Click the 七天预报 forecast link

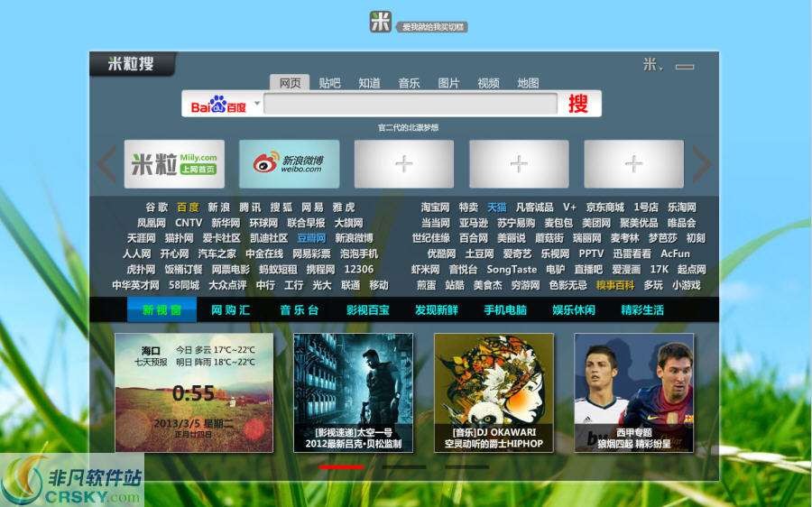(x=151, y=362)
